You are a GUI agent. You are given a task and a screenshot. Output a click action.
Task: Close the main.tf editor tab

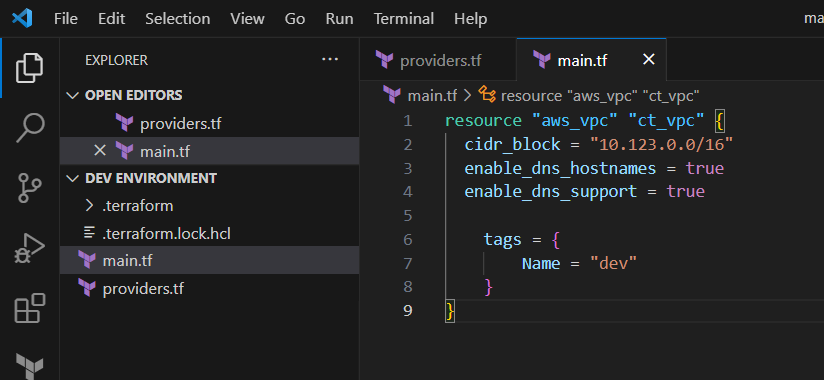(649, 60)
